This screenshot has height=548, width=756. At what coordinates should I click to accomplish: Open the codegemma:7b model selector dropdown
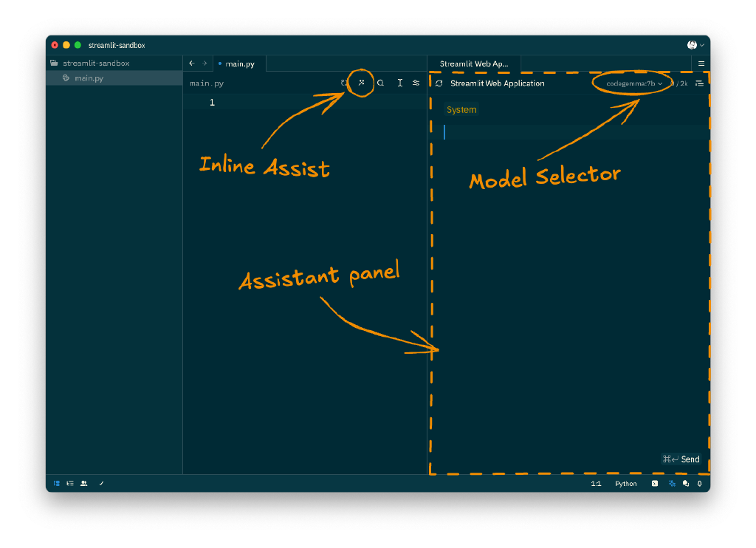pyautogui.click(x=631, y=83)
